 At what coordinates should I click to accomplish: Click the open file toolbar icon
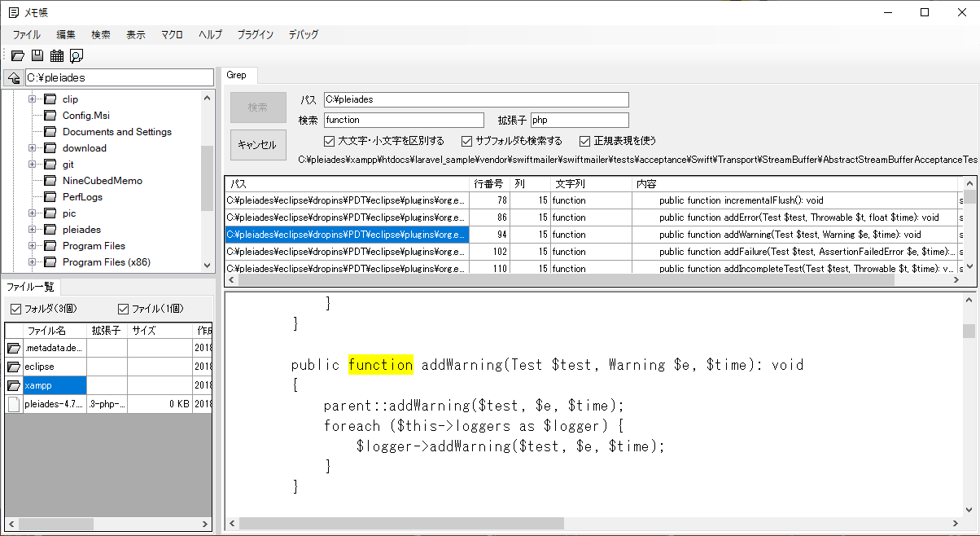pos(17,55)
